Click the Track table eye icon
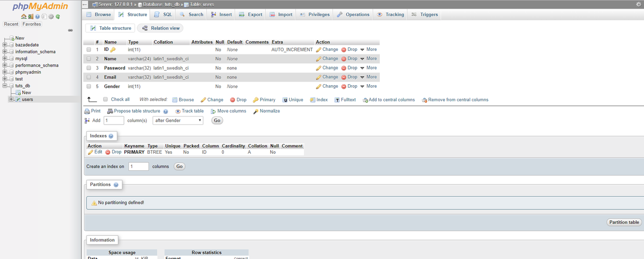The image size is (644, 259). tap(178, 111)
